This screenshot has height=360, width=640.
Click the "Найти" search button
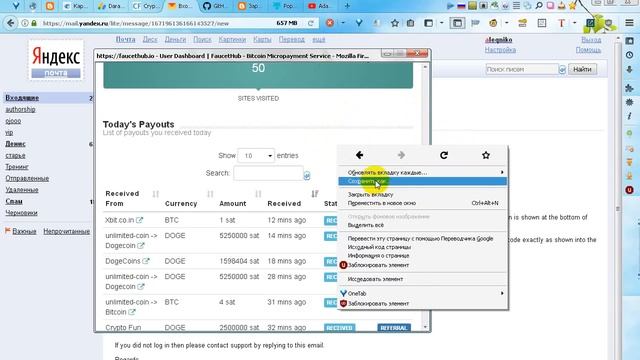point(582,69)
